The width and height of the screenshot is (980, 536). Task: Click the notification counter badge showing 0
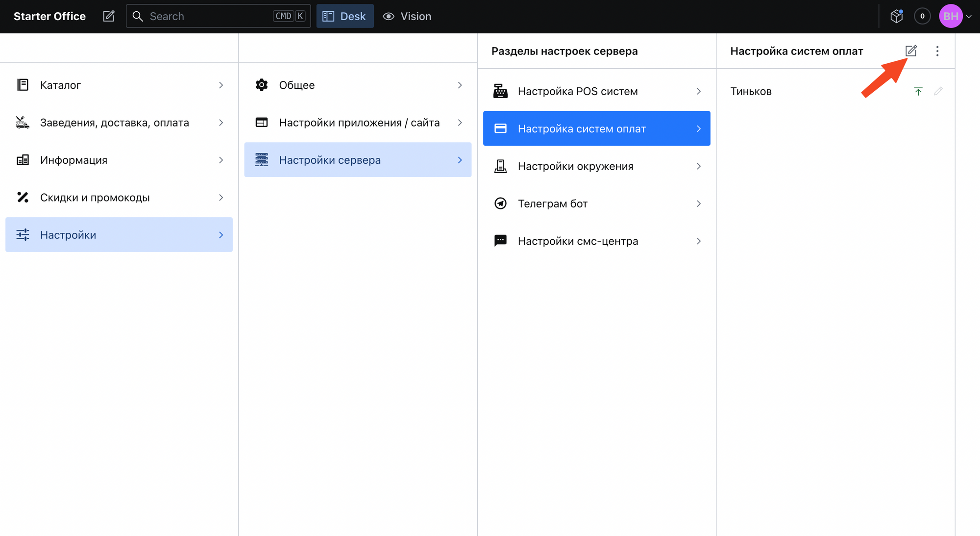point(922,16)
